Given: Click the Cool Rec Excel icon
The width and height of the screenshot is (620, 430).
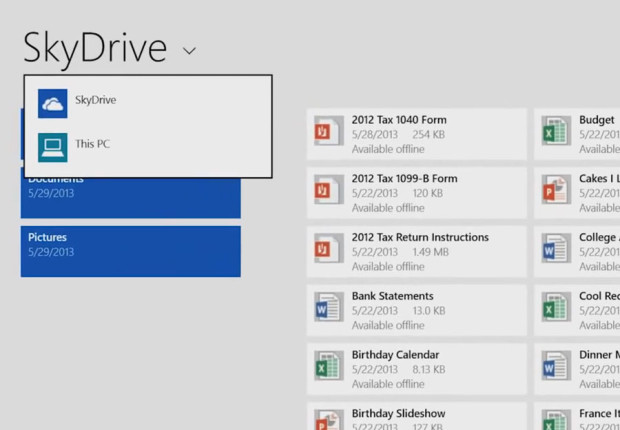Looking at the screenshot, I should [556, 307].
